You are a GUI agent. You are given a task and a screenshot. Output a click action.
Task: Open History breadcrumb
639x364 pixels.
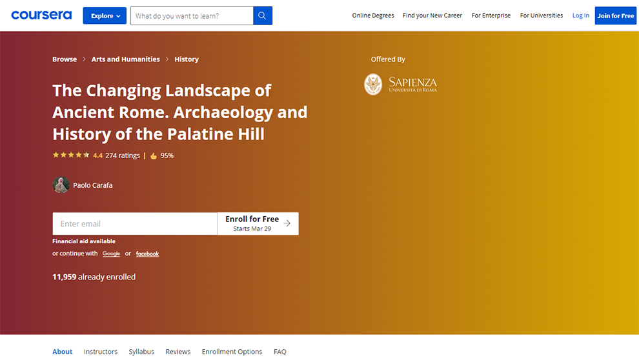click(x=187, y=59)
